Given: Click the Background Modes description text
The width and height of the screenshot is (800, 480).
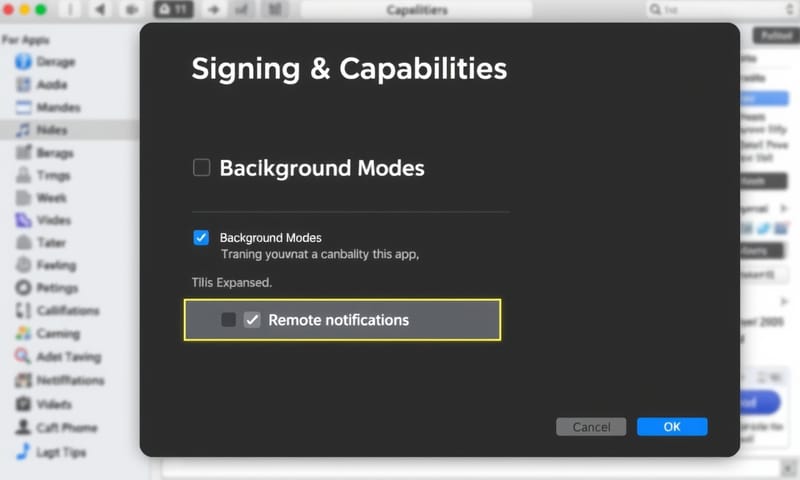Looking at the screenshot, I should click(320, 254).
